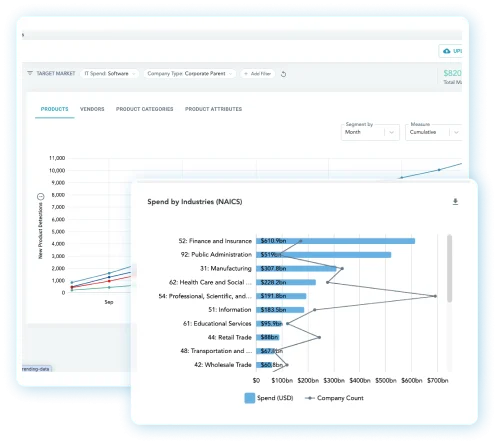Viewport: 498px width, 445px height.
Task: Toggle the Spend (USD) legend swatch
Action: click(x=250, y=398)
